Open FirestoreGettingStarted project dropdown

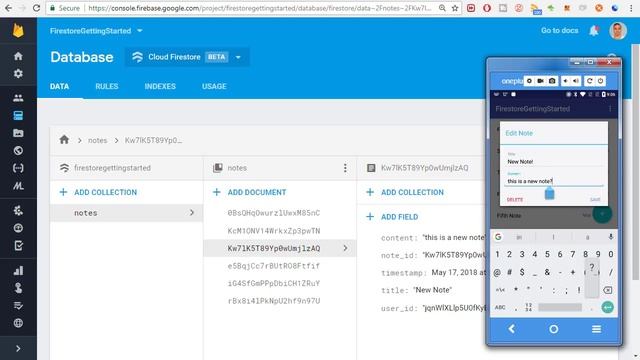coord(96,31)
